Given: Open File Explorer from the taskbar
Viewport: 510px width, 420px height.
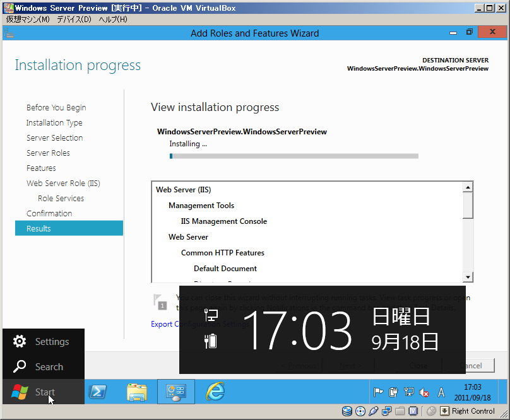Looking at the screenshot, I should (x=137, y=392).
